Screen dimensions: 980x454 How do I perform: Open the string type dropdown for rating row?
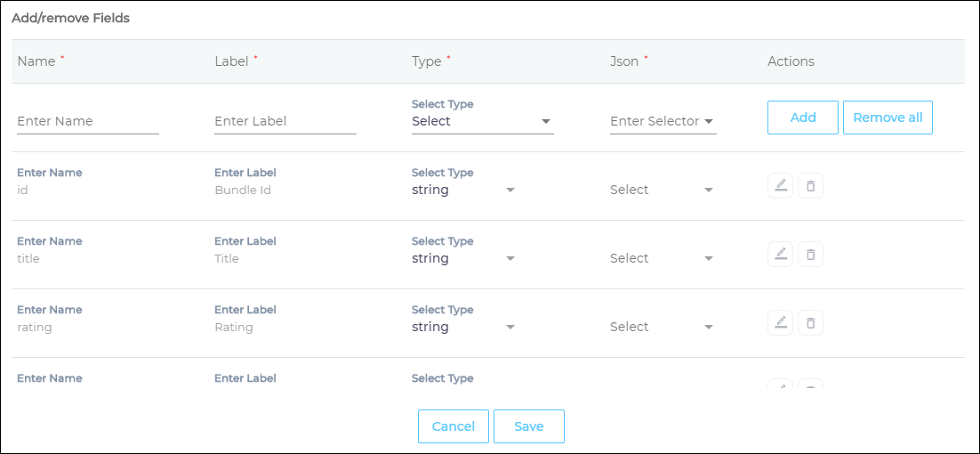[463, 327]
